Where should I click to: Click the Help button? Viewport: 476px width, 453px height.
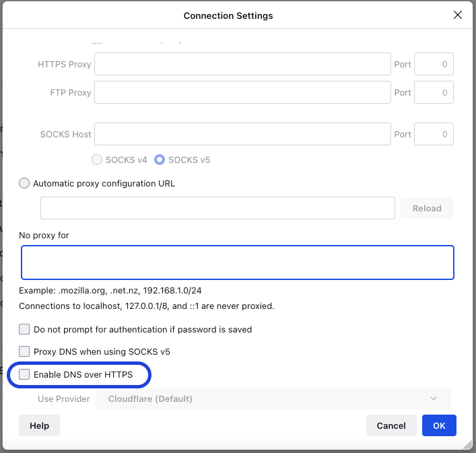[39, 425]
